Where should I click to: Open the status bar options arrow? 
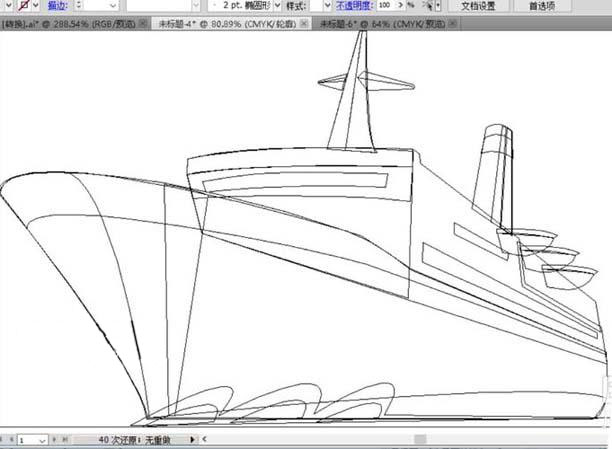192,440
